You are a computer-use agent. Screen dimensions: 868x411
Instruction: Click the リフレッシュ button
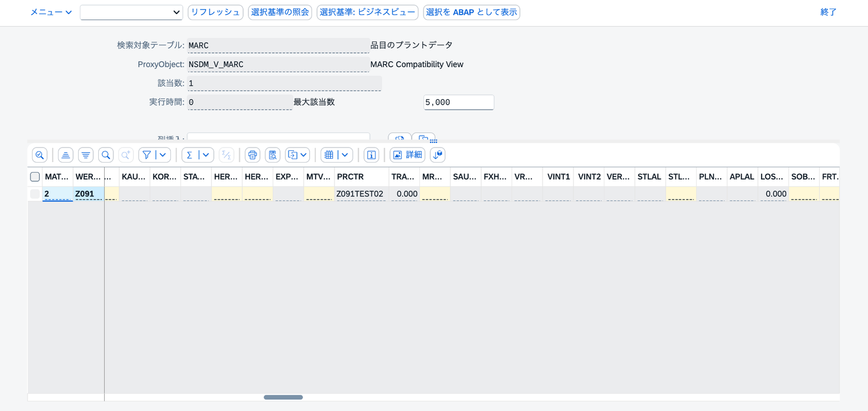click(215, 12)
